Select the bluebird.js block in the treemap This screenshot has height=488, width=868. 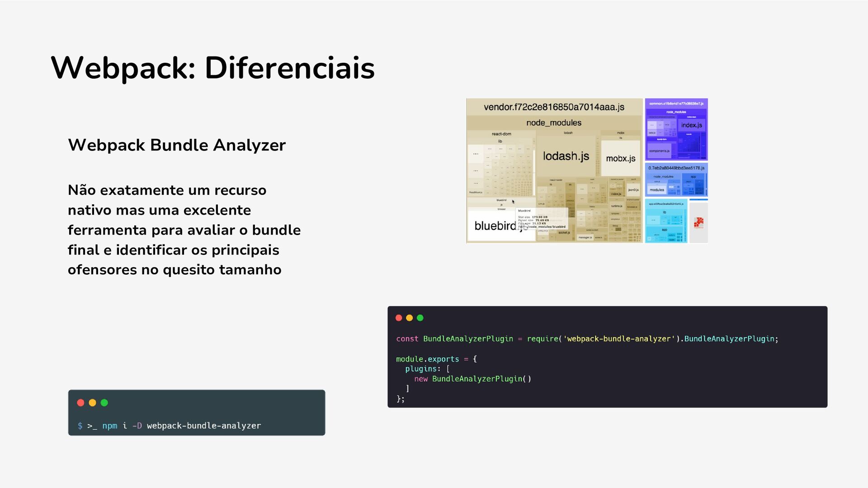click(501, 225)
